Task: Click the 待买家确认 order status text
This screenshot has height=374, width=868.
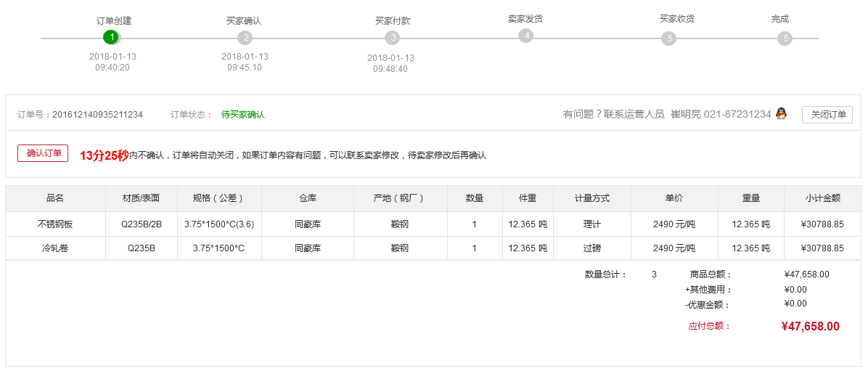Action: pos(243,115)
